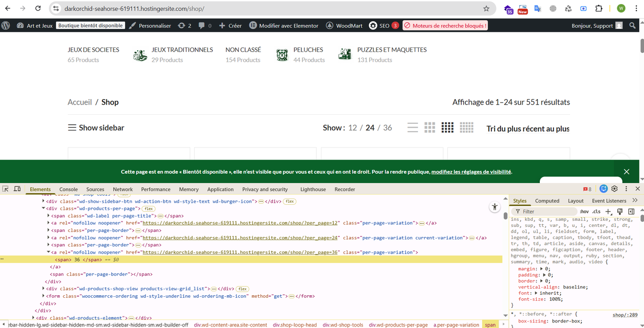Show 12 products per page
644x328 pixels.
tap(352, 128)
